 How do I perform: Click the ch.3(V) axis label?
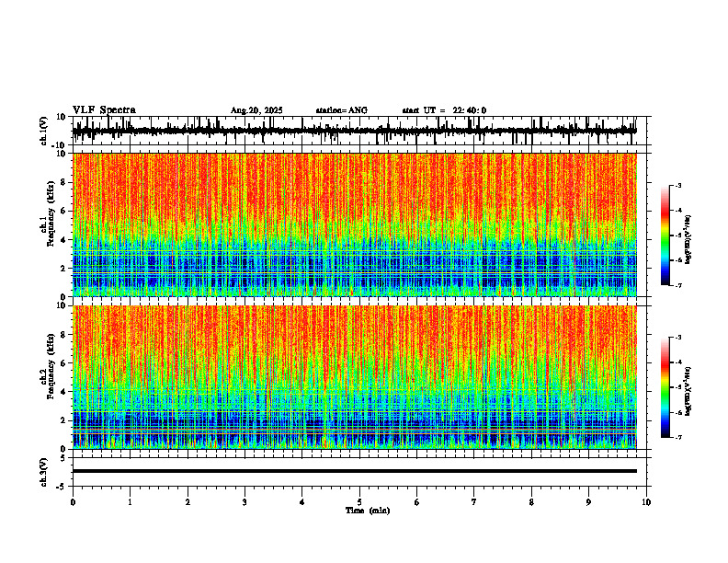coord(43,473)
